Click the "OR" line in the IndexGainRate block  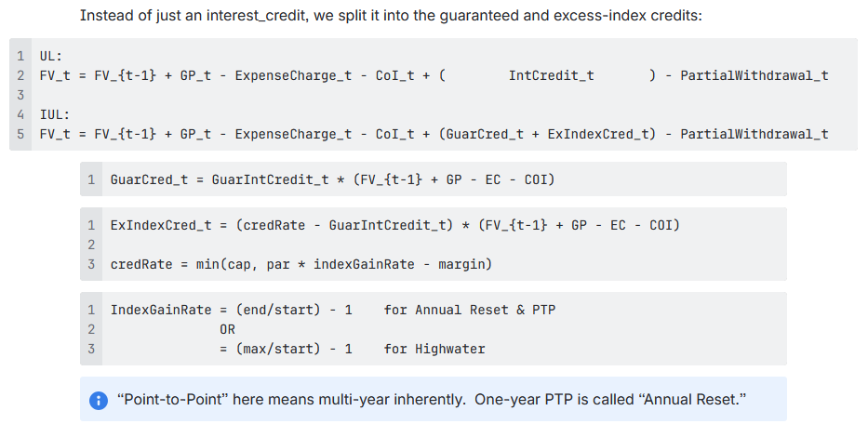click(227, 329)
